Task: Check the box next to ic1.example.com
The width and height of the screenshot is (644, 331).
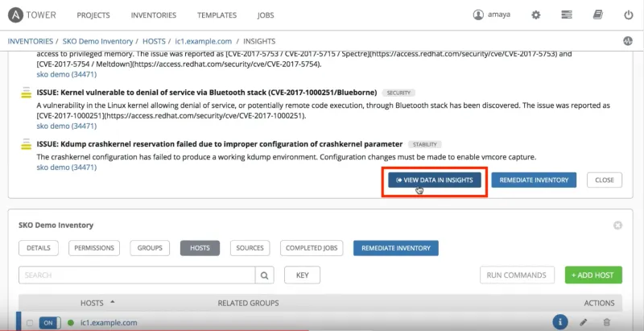Action: click(x=30, y=323)
